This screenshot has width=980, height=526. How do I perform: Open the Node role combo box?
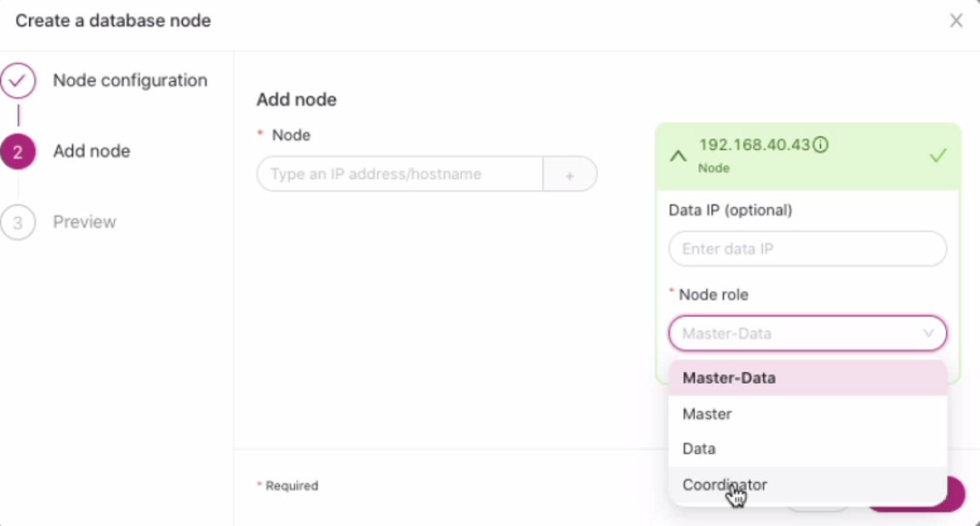tap(807, 334)
